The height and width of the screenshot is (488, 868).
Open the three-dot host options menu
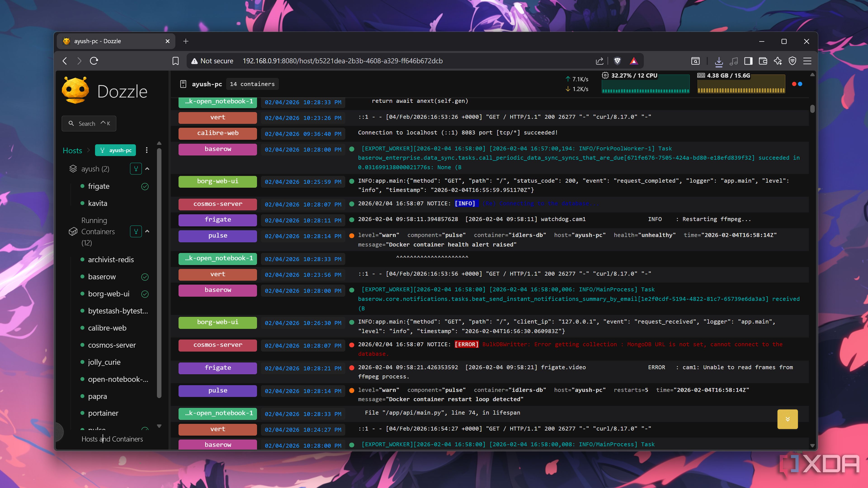146,150
